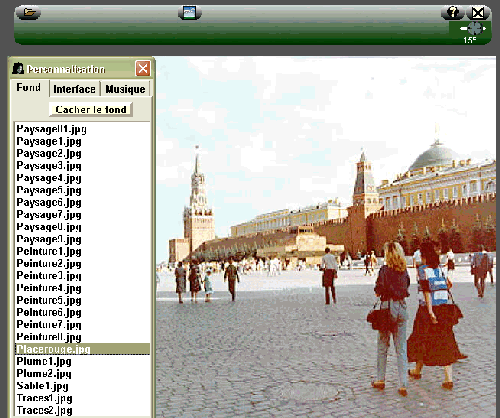Choose Peinture1.jpg background

pos(82,252)
